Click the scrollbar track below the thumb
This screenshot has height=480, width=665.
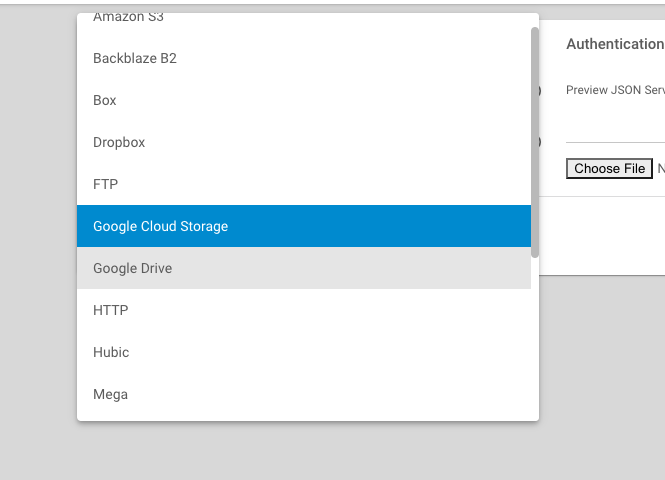[535, 340]
